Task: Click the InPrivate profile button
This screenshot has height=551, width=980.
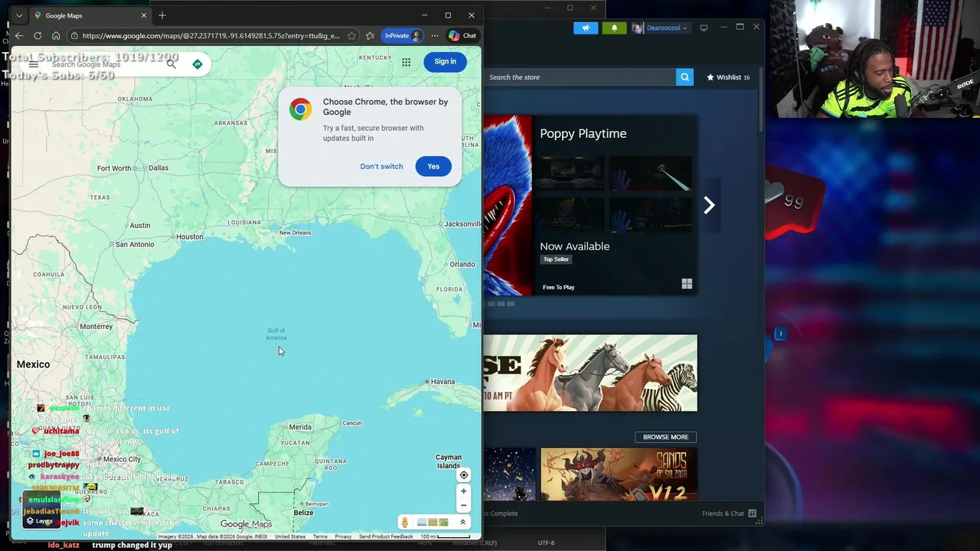Action: [402, 35]
